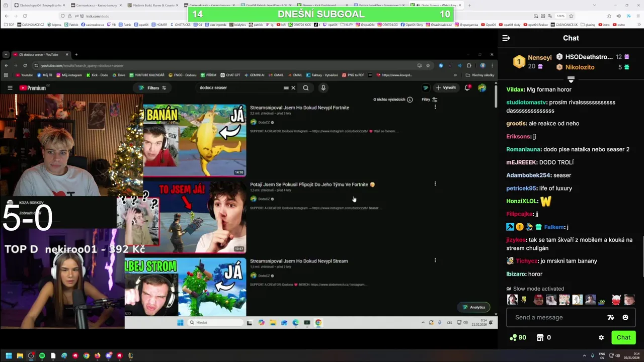Click username Vildax in chat
The height and width of the screenshot is (362, 644).
coord(515,89)
